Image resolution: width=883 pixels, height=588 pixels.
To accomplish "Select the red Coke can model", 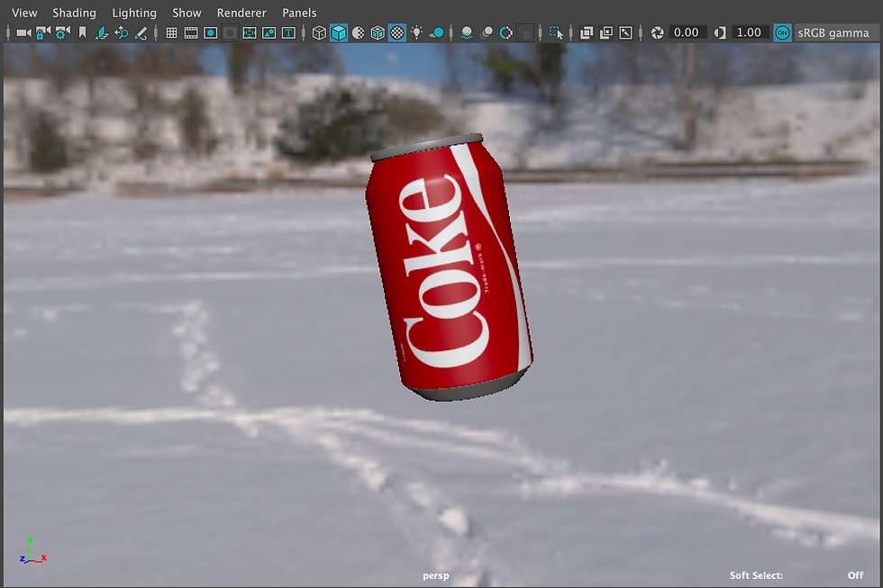I will (450, 267).
